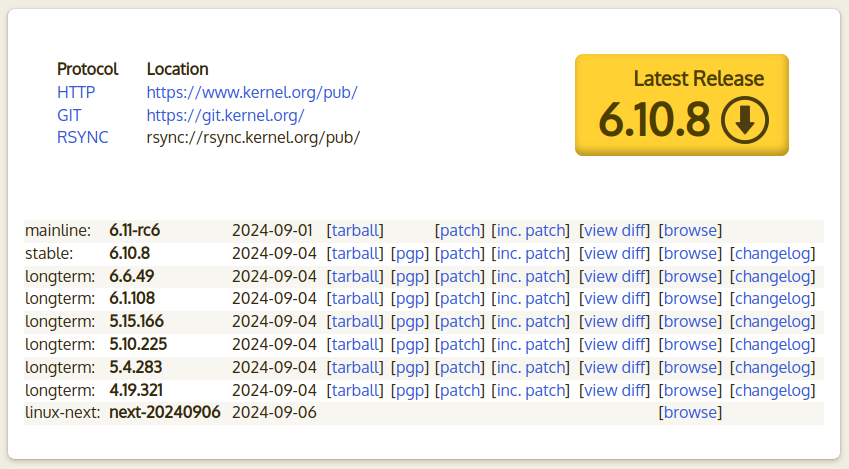Click the Location column header
The width and height of the screenshot is (849, 469).
(178, 69)
